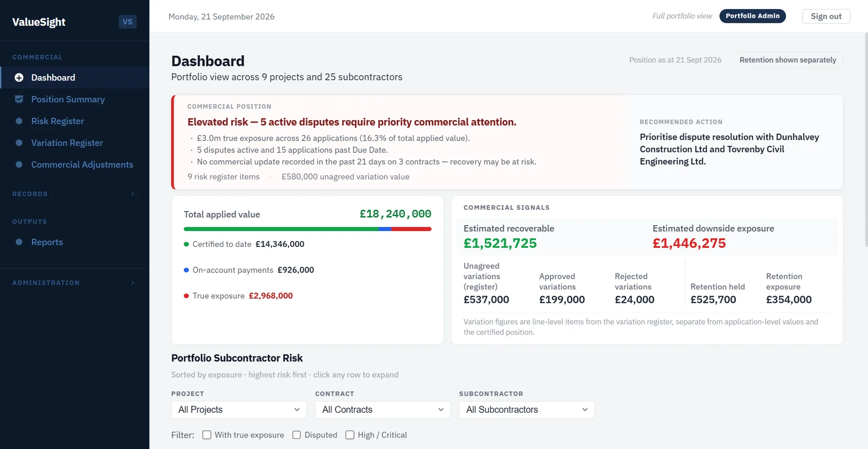Open Commercial Adjustments page
The image size is (868, 449).
(x=75, y=164)
